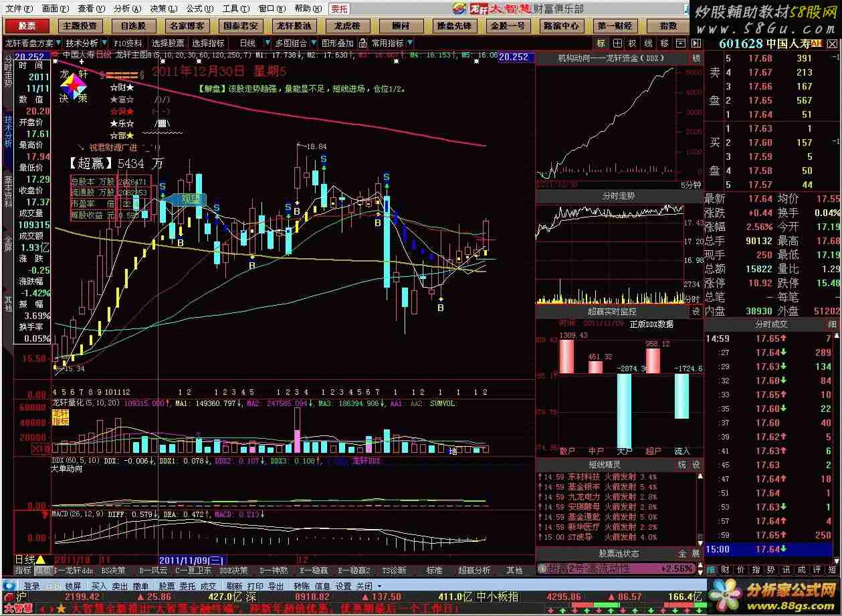Click the 卖出 button in the bottom toolbar
The image size is (842, 616).
click(120, 586)
